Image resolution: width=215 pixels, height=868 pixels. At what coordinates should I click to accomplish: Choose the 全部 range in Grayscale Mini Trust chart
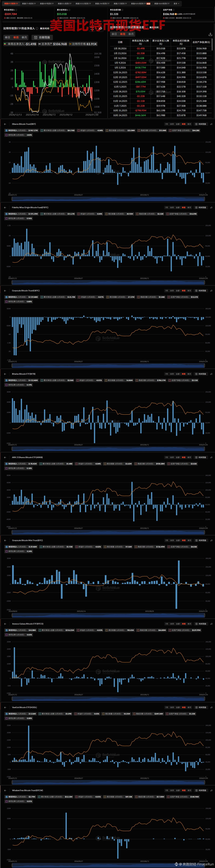[x=178, y=540]
